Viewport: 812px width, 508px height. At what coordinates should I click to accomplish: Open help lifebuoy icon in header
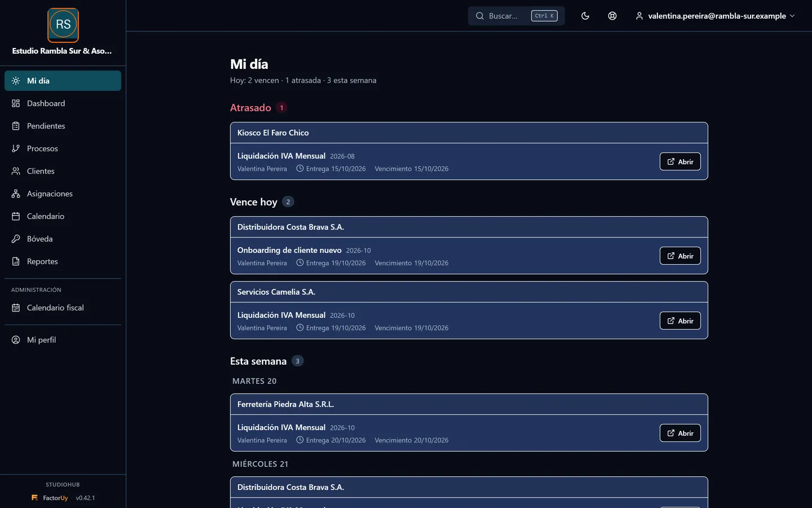pos(612,16)
